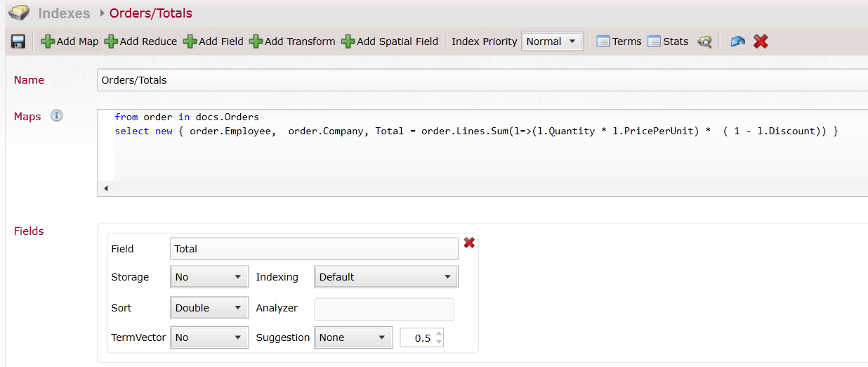Image resolution: width=868 pixels, height=367 pixels.
Task: Click the save index floppy disk icon
Action: [x=18, y=41]
